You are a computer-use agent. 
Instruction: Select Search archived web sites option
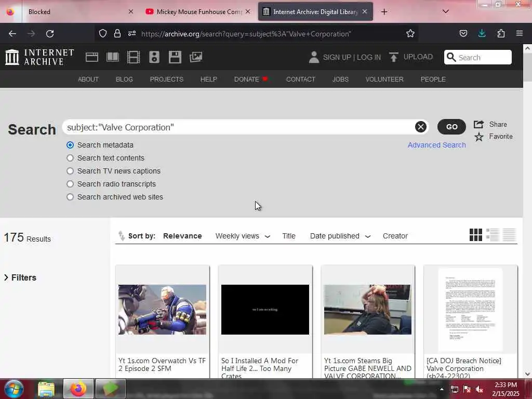pos(70,197)
